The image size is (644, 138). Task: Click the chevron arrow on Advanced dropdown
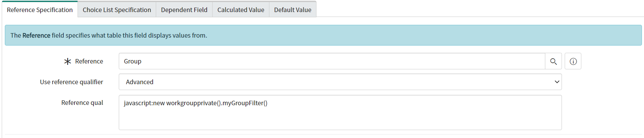tap(557, 82)
